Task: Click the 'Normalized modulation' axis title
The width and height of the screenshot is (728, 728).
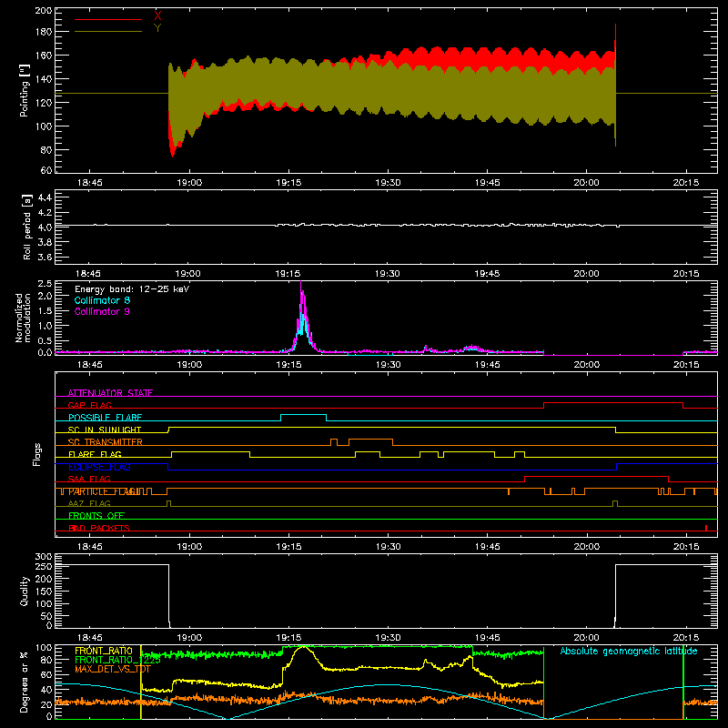Action: [x=23, y=318]
